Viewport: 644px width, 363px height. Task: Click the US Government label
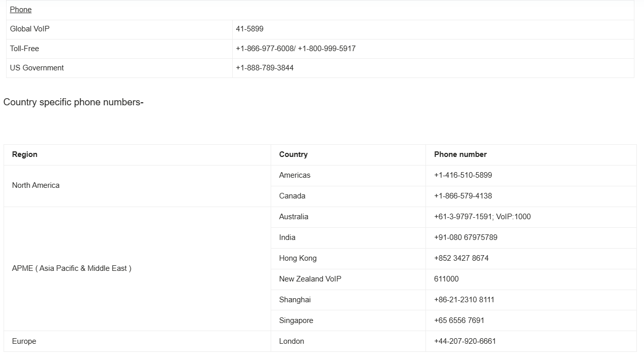click(x=37, y=68)
